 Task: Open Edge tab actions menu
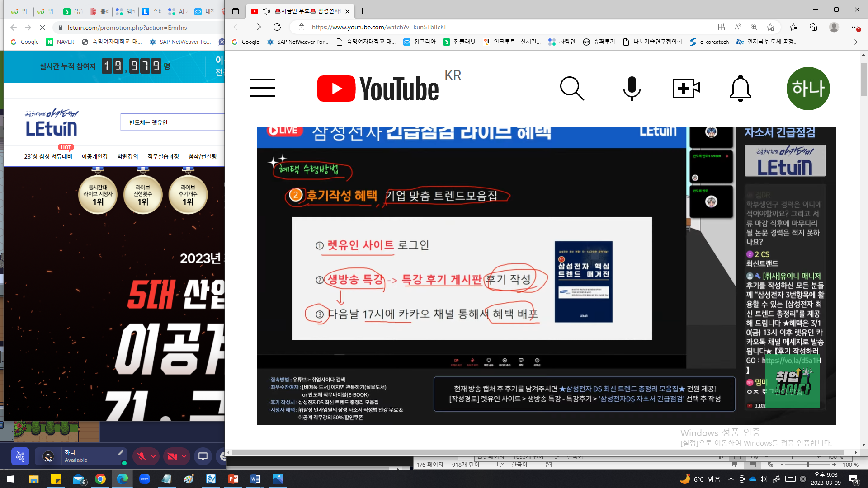coord(236,11)
